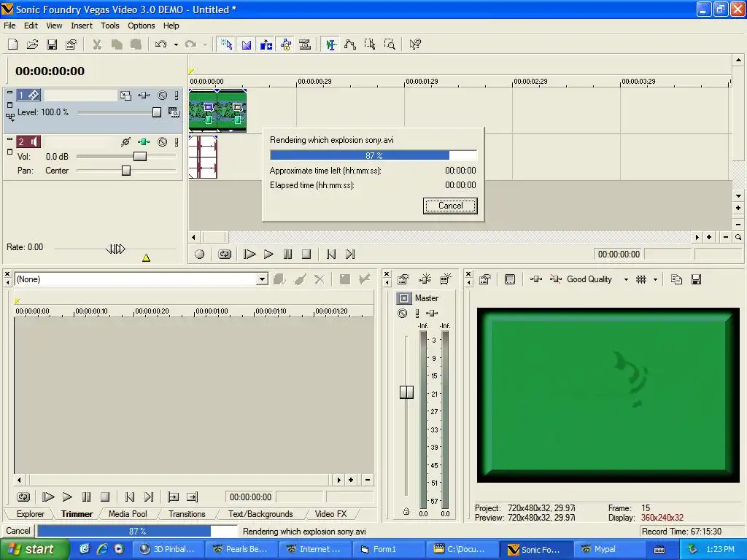Adjust audio track Vol slider handle
Image resolution: width=747 pixels, height=560 pixels.
[140, 157]
